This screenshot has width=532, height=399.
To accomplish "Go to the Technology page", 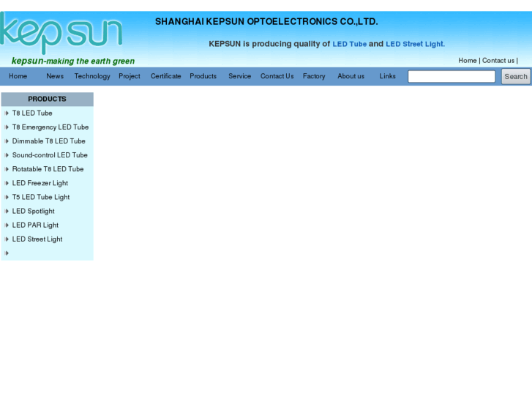I will (92, 76).
